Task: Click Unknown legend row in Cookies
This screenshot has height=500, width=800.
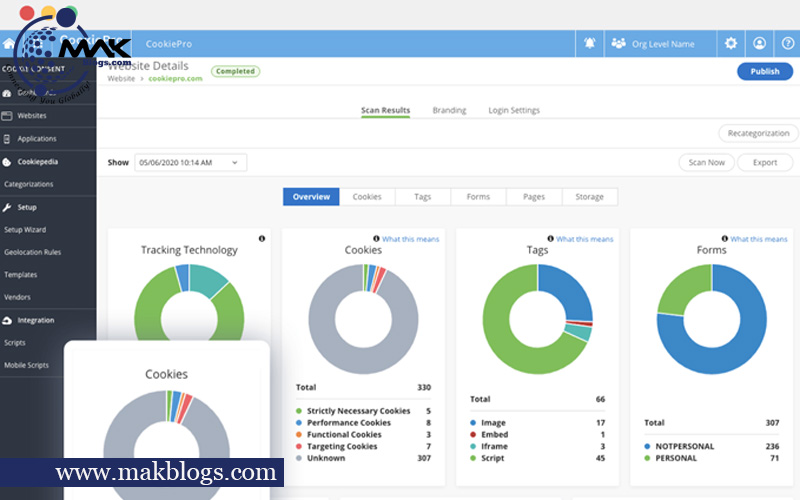Action: pyautogui.click(x=363, y=458)
